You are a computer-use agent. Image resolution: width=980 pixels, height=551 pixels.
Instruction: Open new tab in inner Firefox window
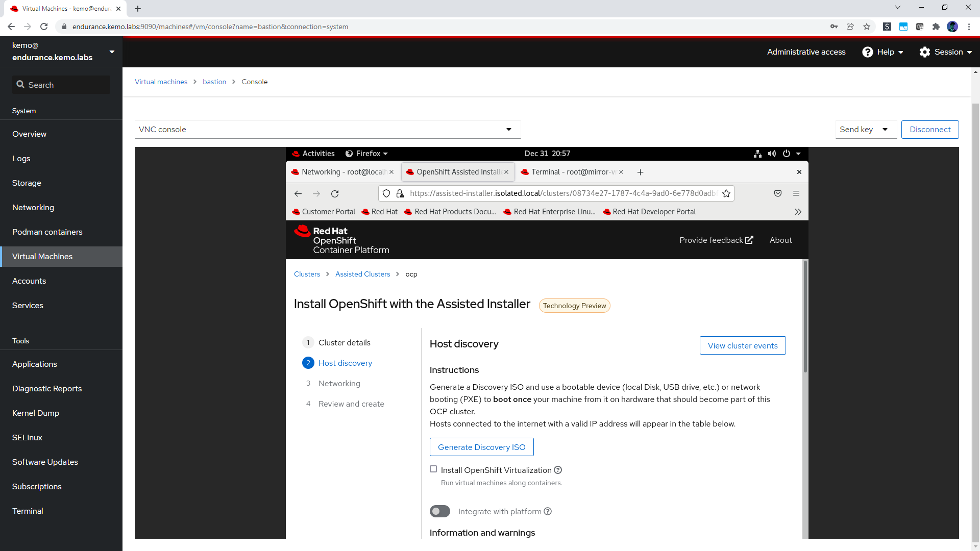coord(640,172)
